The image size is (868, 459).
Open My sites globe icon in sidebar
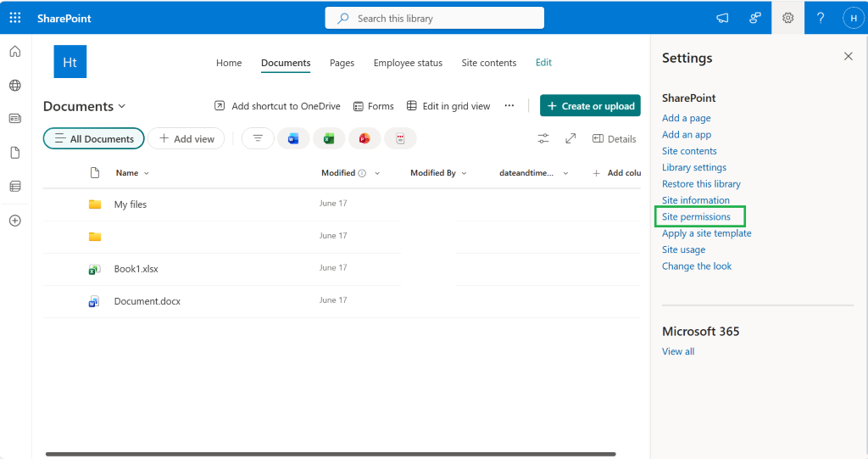(15, 86)
